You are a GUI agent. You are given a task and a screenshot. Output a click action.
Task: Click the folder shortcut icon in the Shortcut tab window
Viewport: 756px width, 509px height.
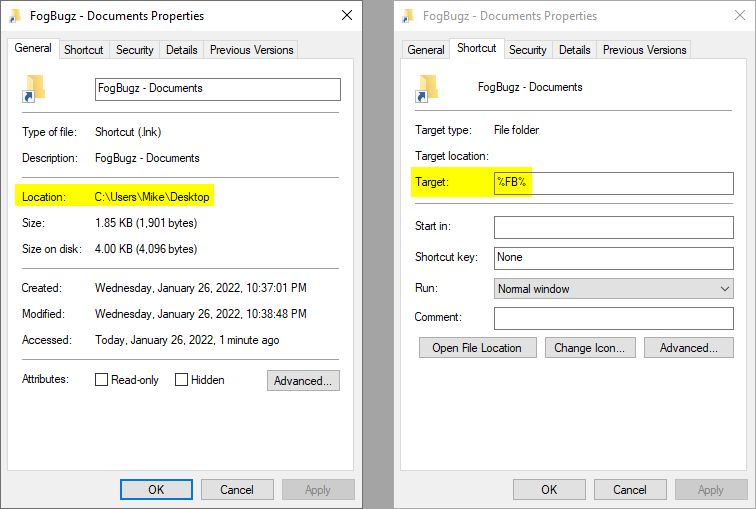pos(427,89)
